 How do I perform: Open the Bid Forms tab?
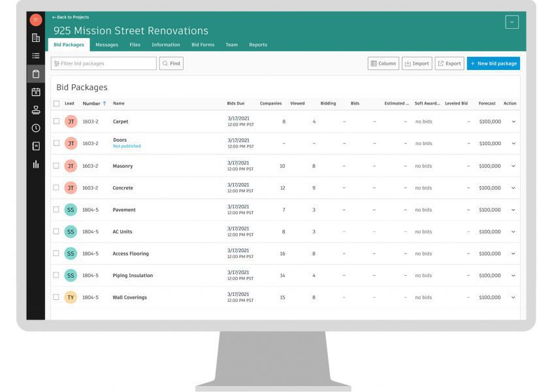point(203,44)
